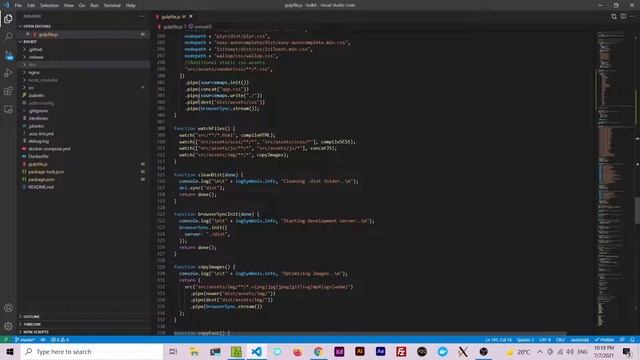Click Windows Start button
Screen dimensions: 640x360
10,351
